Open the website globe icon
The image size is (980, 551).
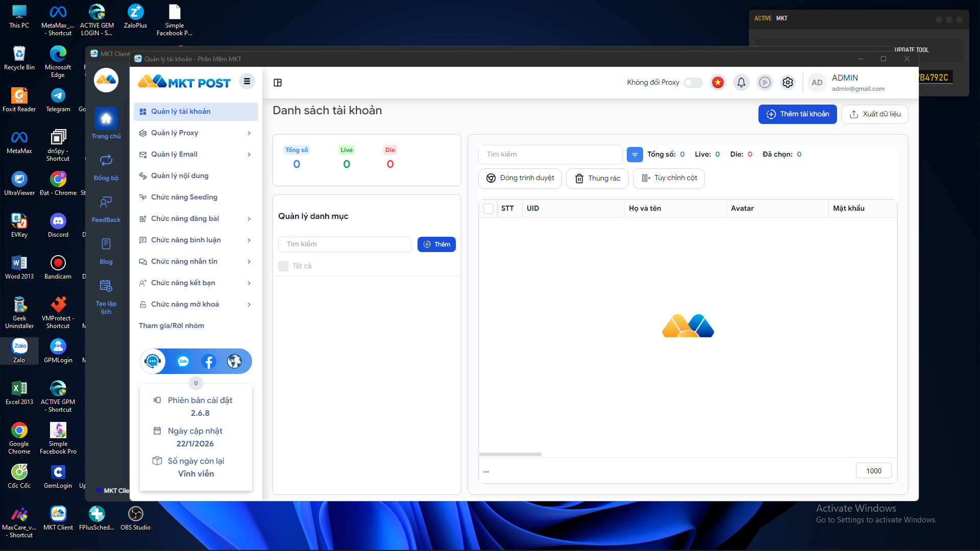[x=234, y=361]
